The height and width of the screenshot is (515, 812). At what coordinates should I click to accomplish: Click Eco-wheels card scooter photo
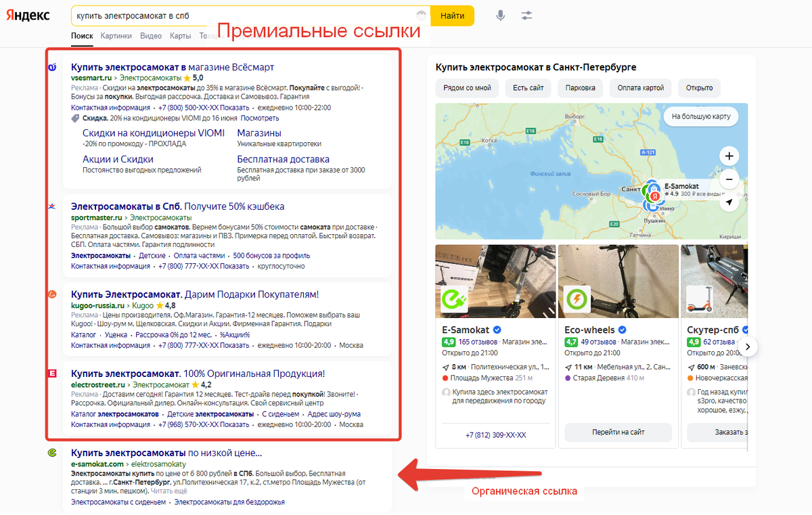click(x=618, y=281)
